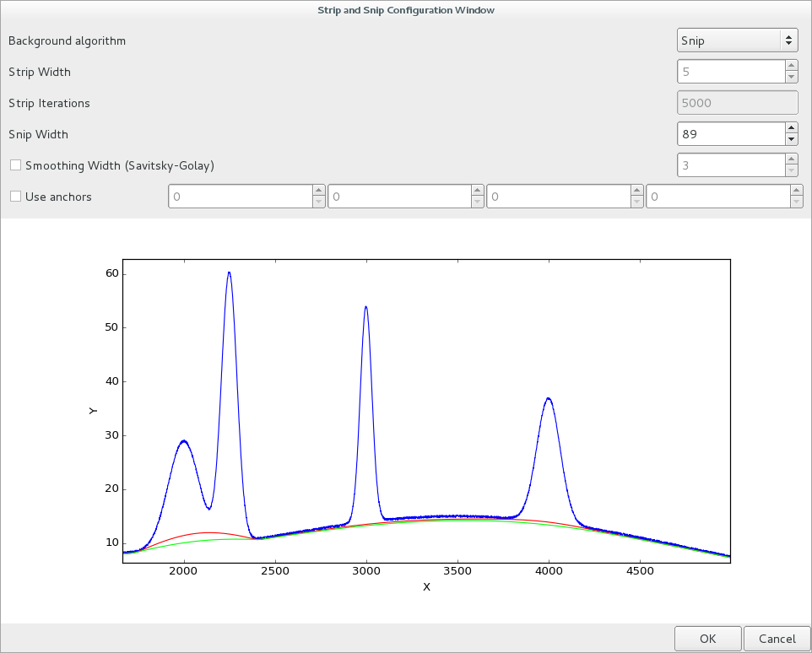The height and width of the screenshot is (653, 812).
Task: Select the second anchor value field
Action: click(x=398, y=197)
